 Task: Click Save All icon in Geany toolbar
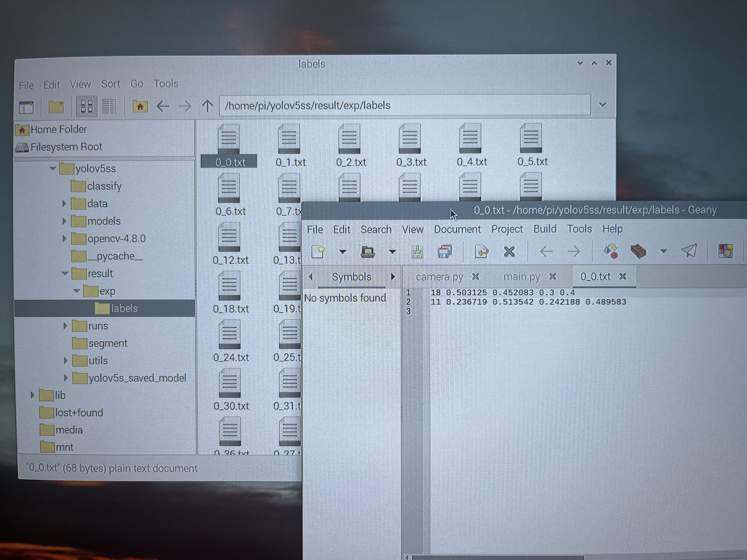(x=444, y=251)
